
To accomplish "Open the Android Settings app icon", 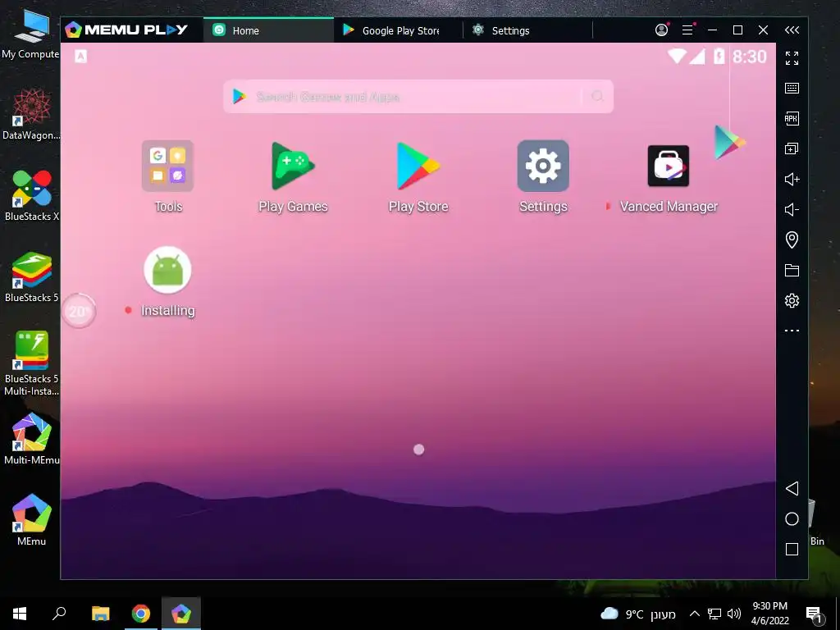I will (x=543, y=166).
